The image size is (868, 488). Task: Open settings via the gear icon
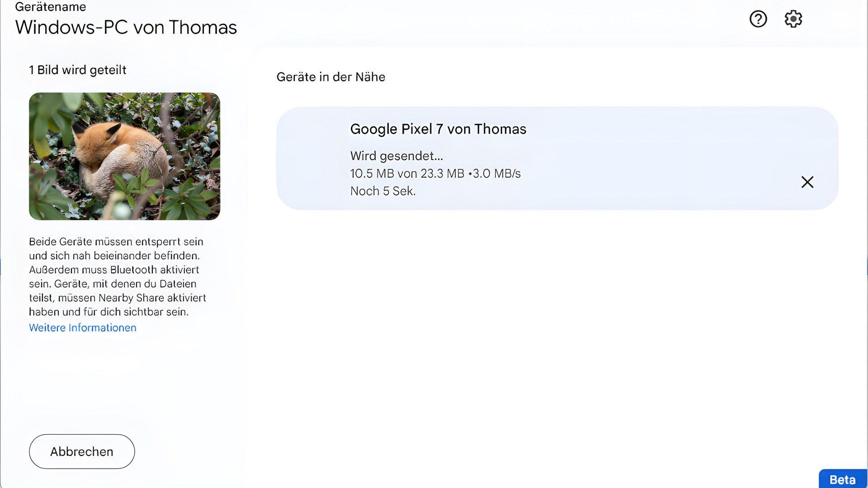coord(793,19)
